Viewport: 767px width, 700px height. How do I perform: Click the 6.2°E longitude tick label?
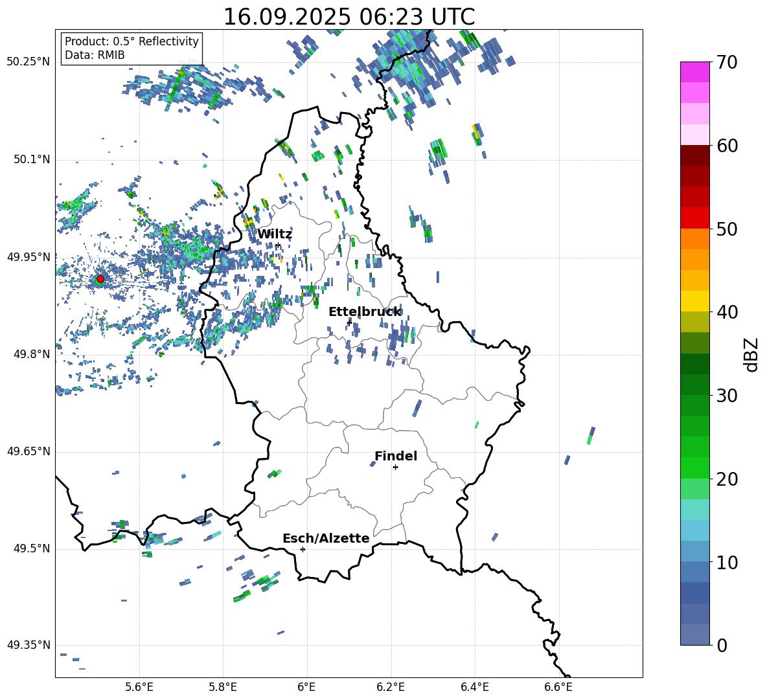[x=391, y=687]
